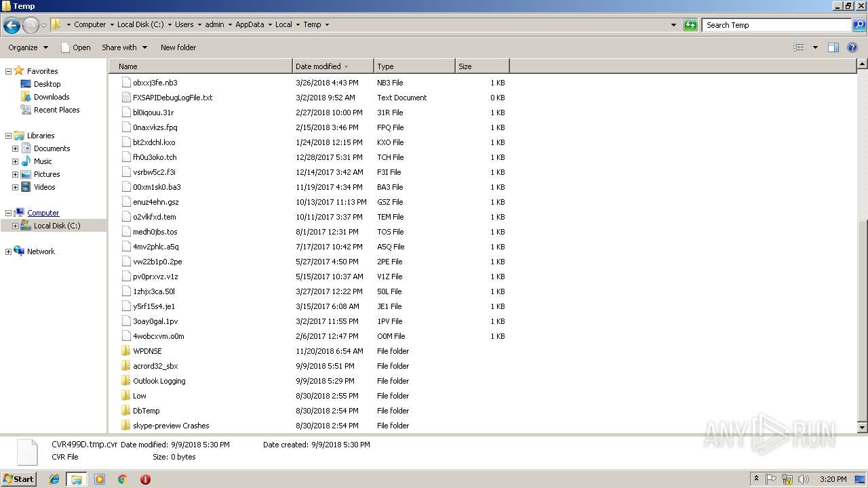Select the Low folder
The width and height of the screenshot is (868, 488).
(139, 396)
